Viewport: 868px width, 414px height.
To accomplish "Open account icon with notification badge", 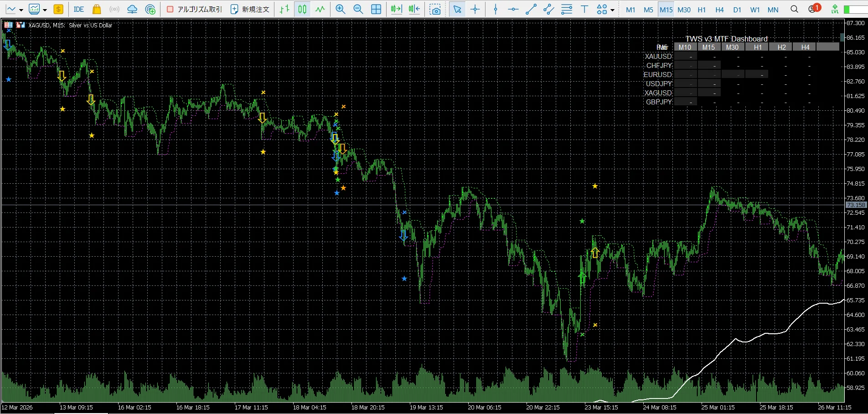I will pyautogui.click(x=814, y=9).
